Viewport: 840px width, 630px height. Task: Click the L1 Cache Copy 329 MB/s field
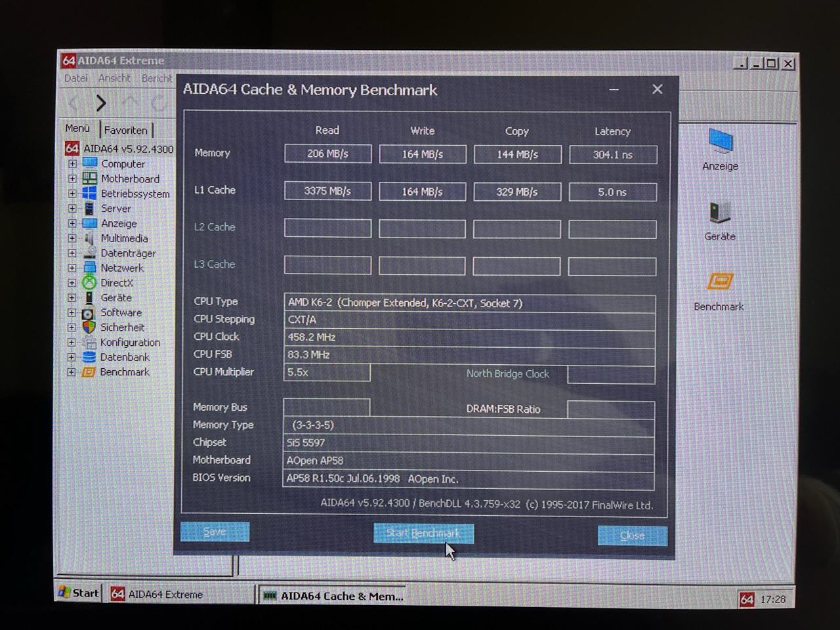(517, 192)
